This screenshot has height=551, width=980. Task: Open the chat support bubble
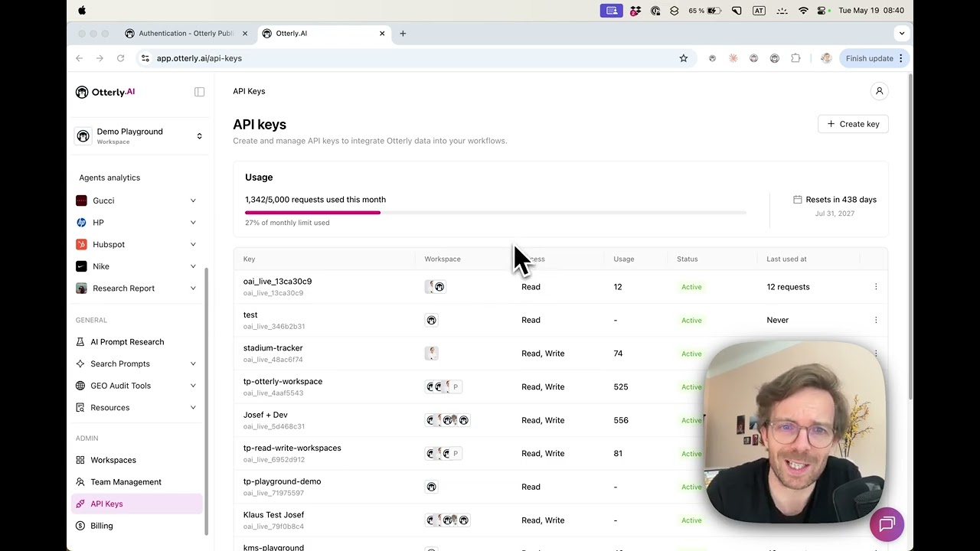887,524
